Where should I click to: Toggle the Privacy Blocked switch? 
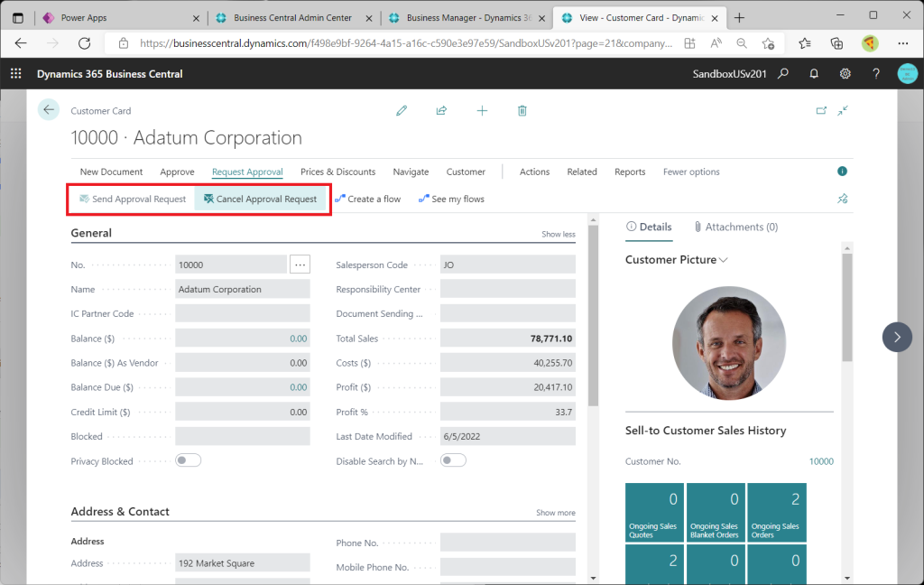tap(188, 460)
